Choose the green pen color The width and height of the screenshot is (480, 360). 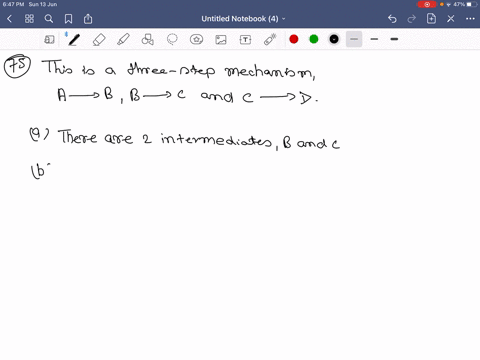pos(314,39)
